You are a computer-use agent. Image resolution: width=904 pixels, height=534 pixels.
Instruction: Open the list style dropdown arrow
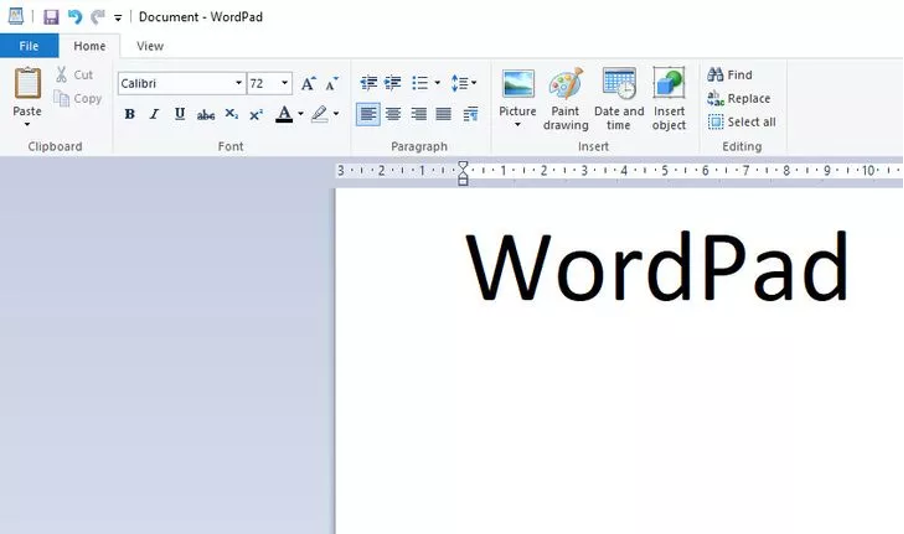click(437, 83)
